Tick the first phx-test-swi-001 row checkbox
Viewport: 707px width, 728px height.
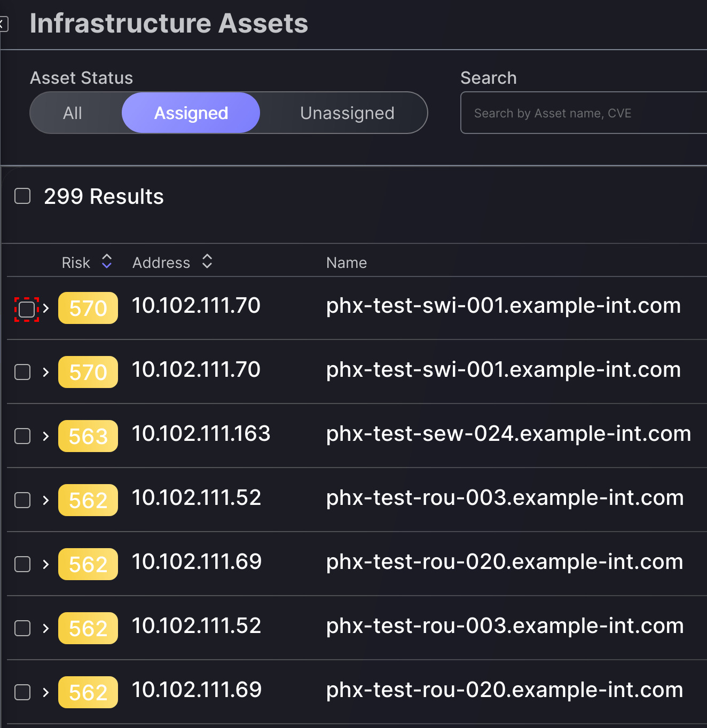pyautogui.click(x=26, y=309)
